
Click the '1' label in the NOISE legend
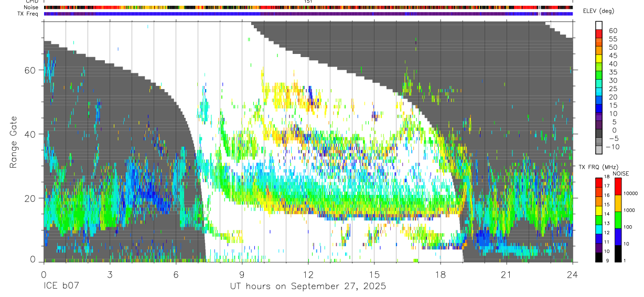point(626,260)
